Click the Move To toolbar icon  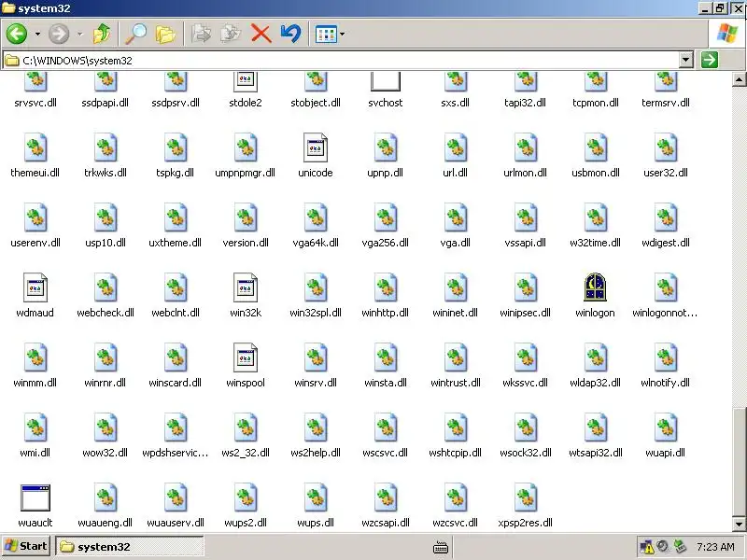pyautogui.click(x=201, y=34)
